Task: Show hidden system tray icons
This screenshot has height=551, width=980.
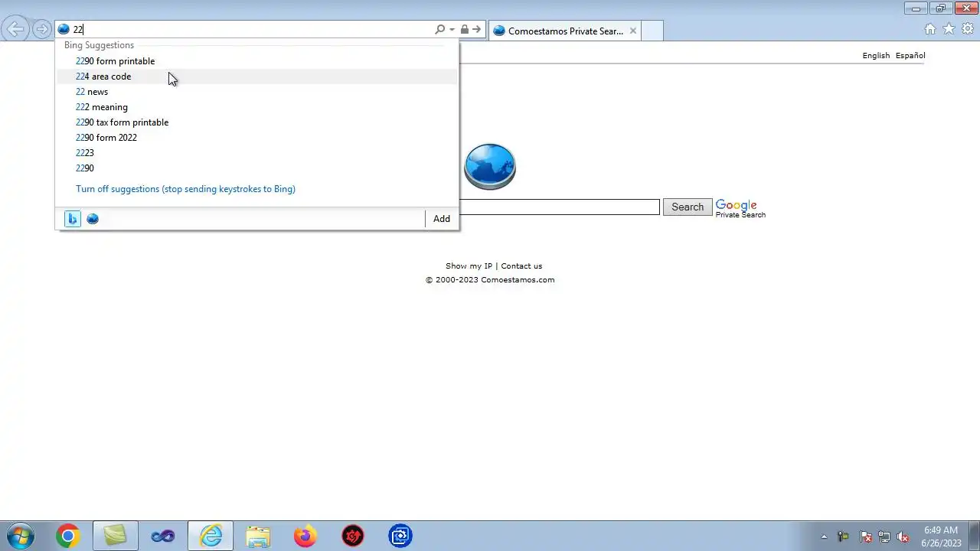Action: (x=824, y=536)
